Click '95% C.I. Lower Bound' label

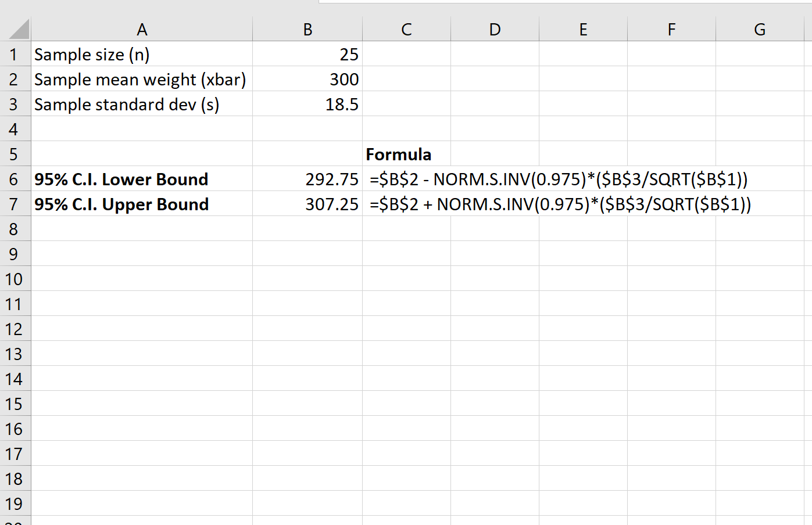tap(142, 179)
